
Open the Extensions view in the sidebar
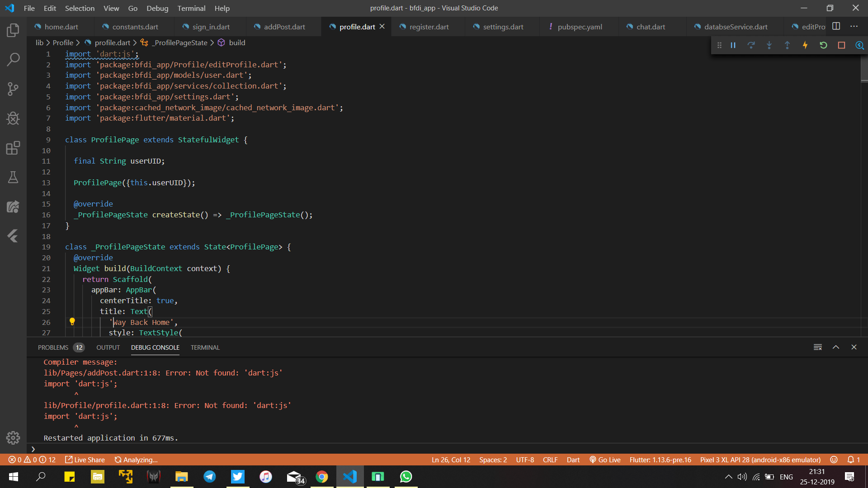pos(13,148)
